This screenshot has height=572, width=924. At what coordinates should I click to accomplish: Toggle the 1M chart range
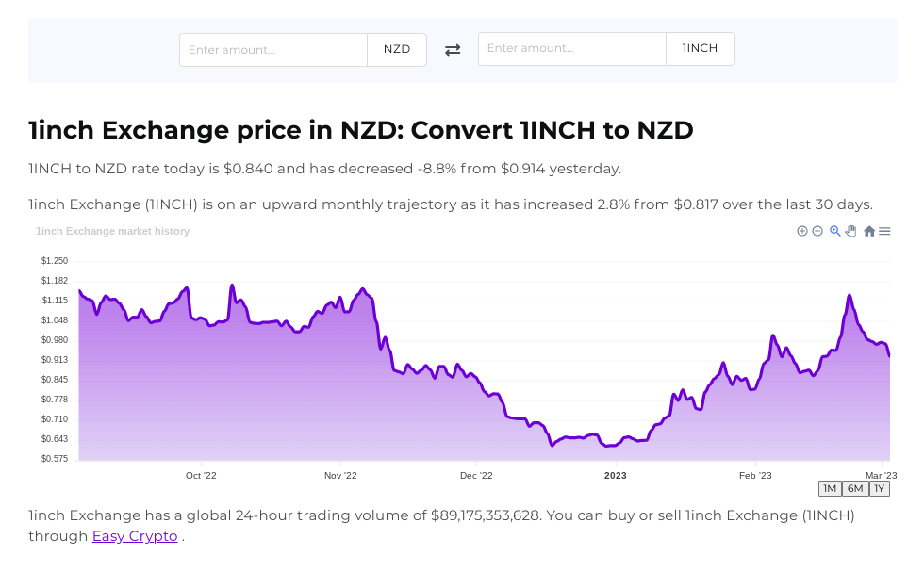click(x=830, y=488)
